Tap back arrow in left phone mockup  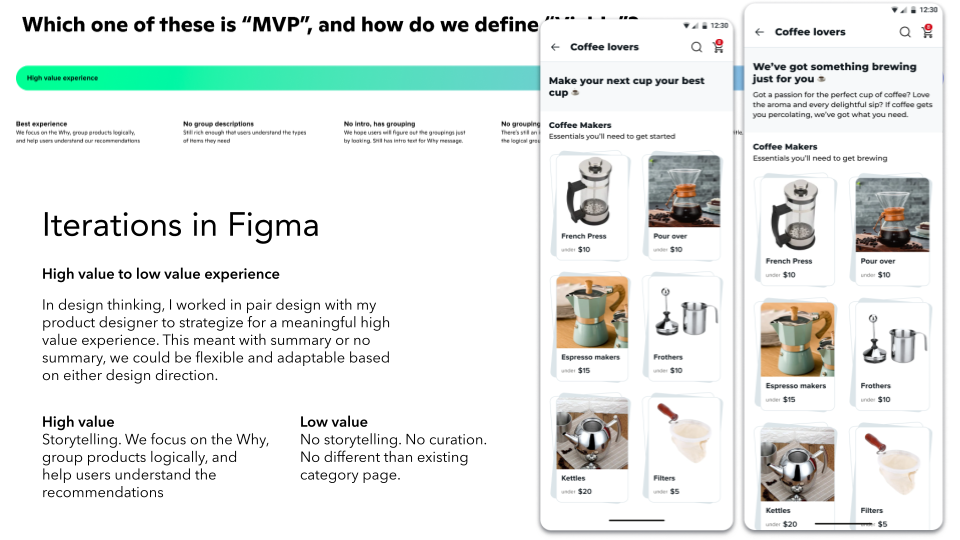(x=555, y=47)
